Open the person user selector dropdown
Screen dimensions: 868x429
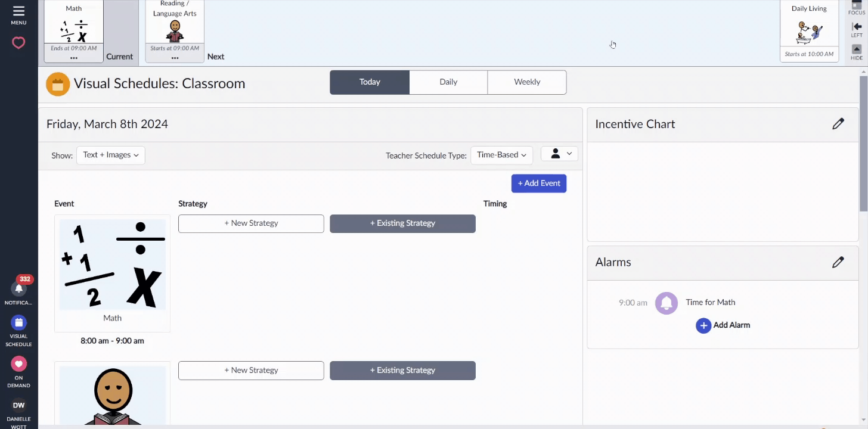point(559,154)
